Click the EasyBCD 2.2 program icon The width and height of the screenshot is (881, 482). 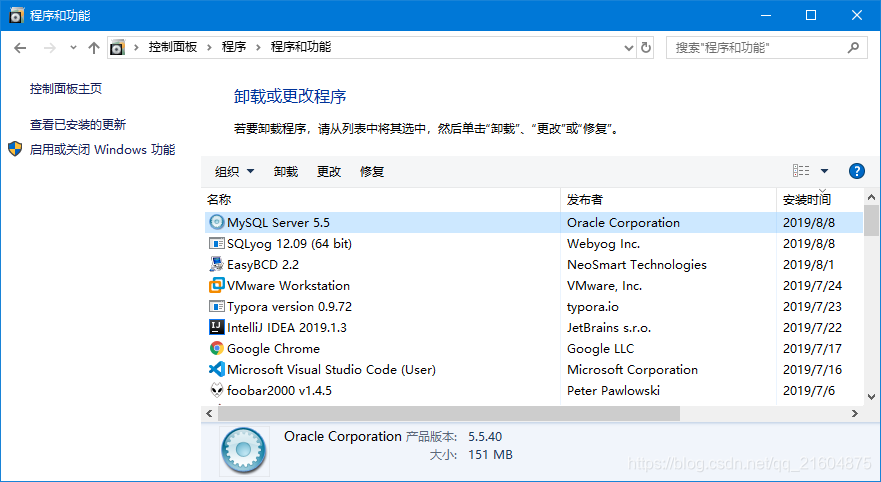(x=216, y=264)
